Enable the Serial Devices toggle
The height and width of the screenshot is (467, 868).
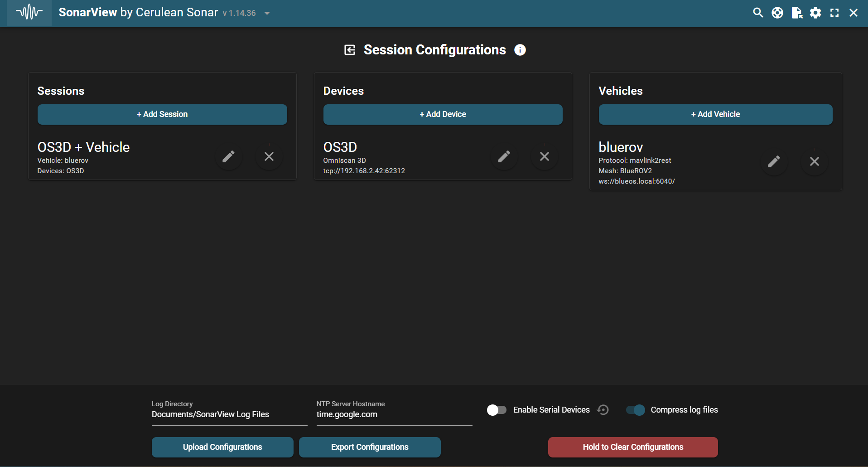pyautogui.click(x=497, y=410)
